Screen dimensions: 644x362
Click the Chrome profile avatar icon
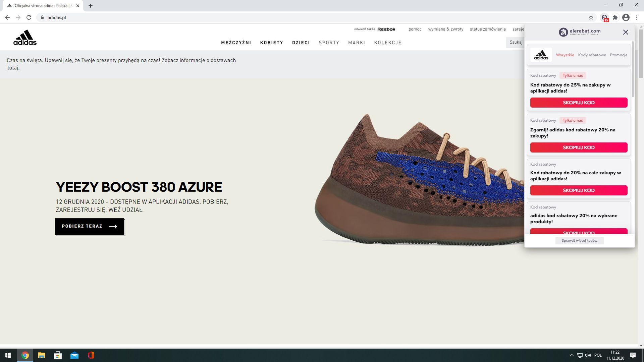pyautogui.click(x=626, y=17)
